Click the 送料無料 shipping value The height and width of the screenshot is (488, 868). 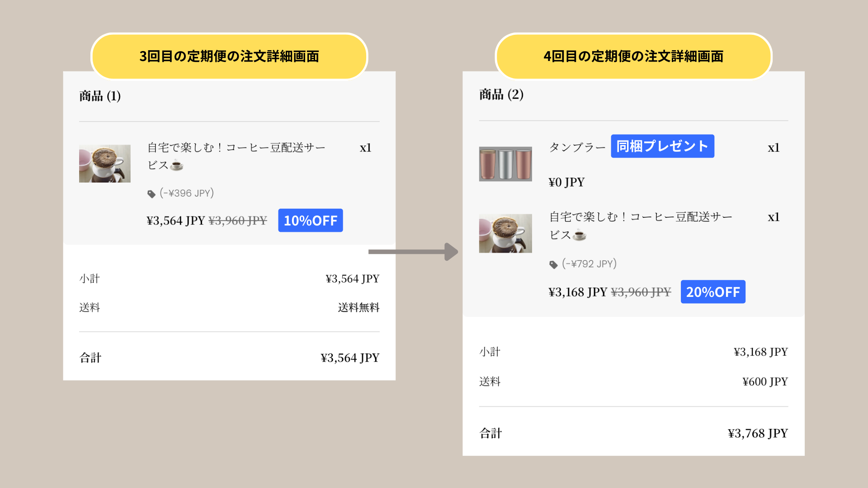(x=359, y=308)
